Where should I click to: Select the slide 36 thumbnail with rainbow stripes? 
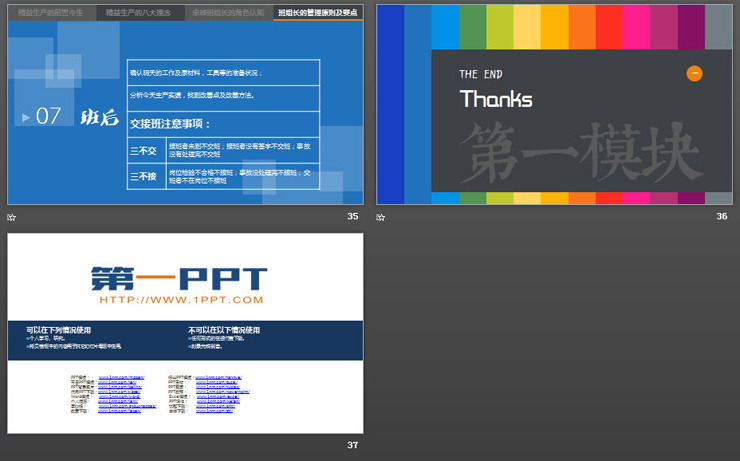[555, 105]
